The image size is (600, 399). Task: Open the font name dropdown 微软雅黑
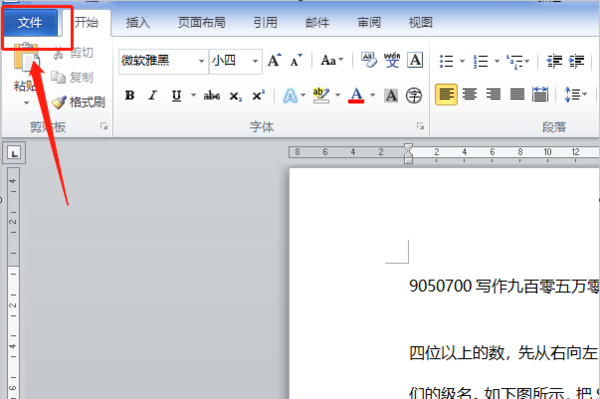201,61
